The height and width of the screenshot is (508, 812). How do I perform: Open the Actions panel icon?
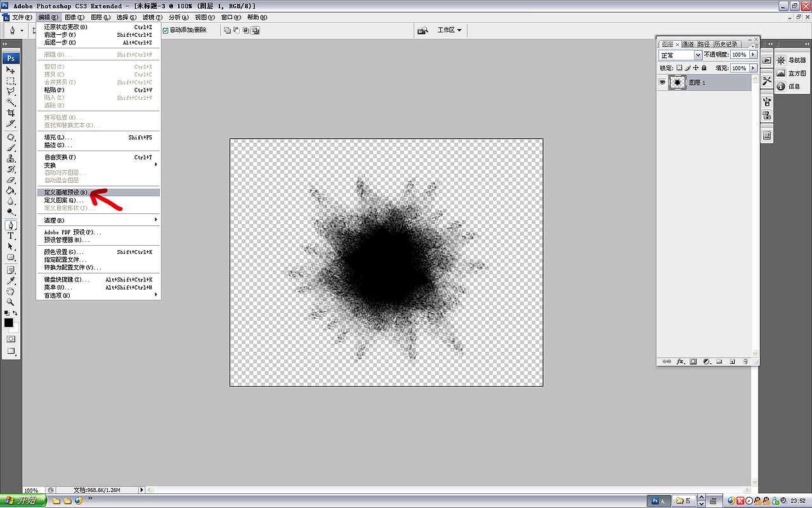(766, 60)
